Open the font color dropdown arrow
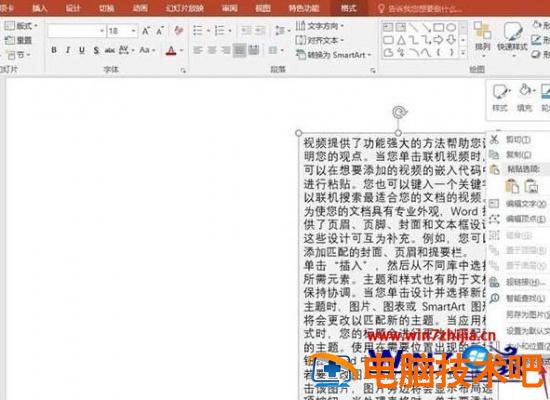Image resolution: width=550 pixels, height=400 pixels. tap(182, 51)
